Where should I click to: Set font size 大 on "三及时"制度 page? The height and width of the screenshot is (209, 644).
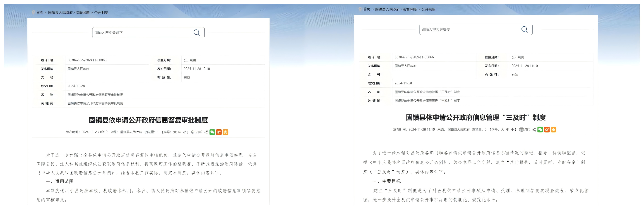(x=502, y=130)
